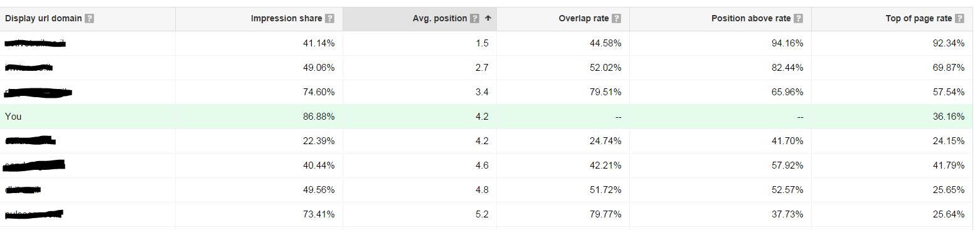Open help icon beside Avg. position
Screen dimensions: 980x230
point(475,19)
